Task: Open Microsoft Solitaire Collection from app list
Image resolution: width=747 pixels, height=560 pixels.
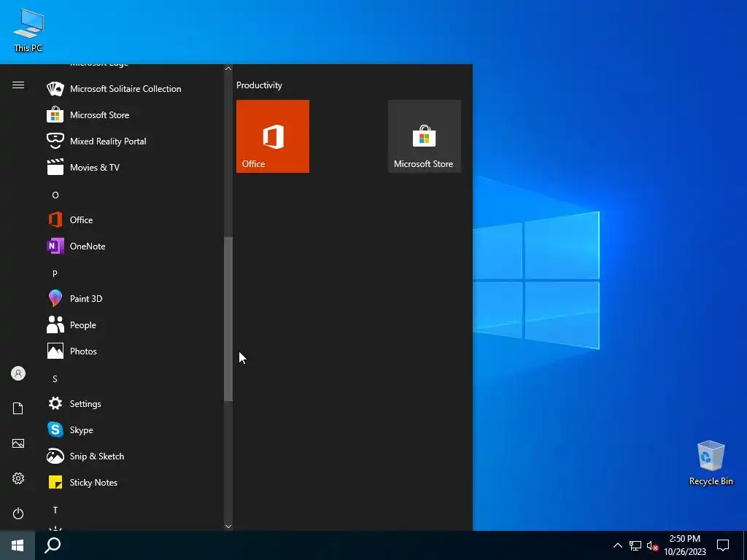Action: click(133, 88)
